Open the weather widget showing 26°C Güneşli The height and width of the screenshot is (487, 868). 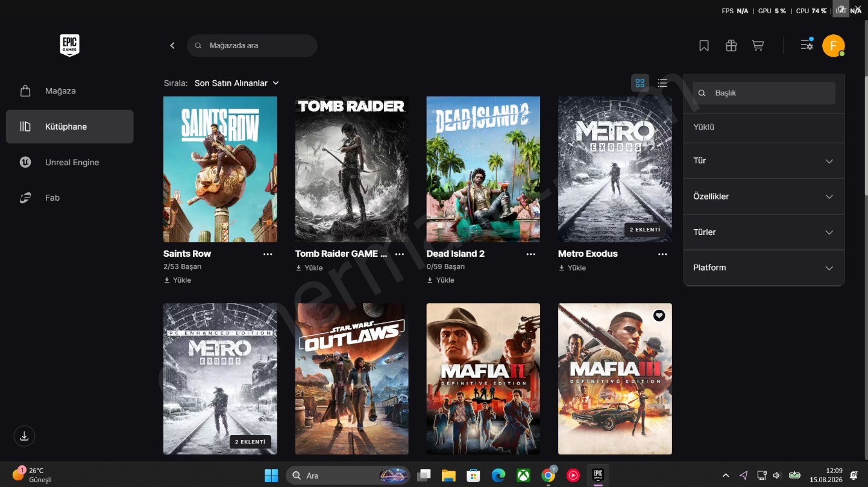32,475
